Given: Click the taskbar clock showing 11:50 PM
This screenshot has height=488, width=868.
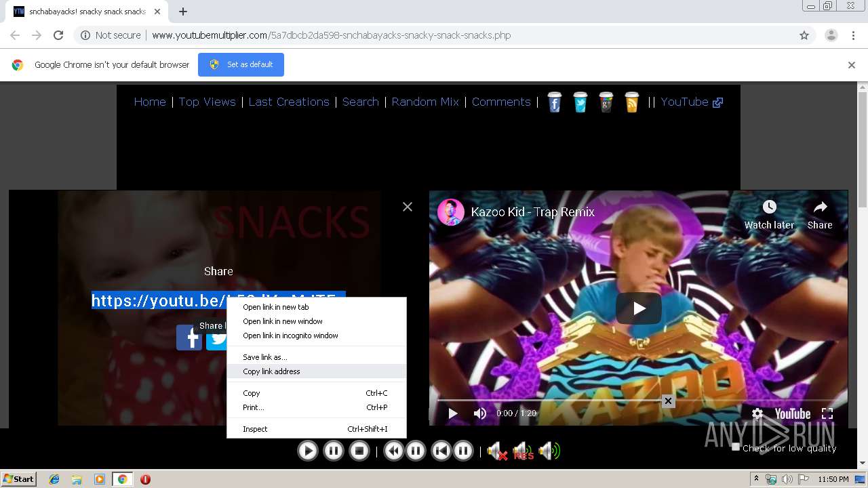Looking at the screenshot, I should (x=833, y=479).
